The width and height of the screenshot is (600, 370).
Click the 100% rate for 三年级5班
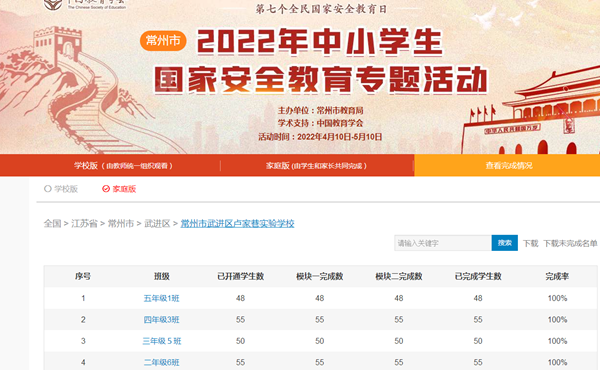coord(557,341)
